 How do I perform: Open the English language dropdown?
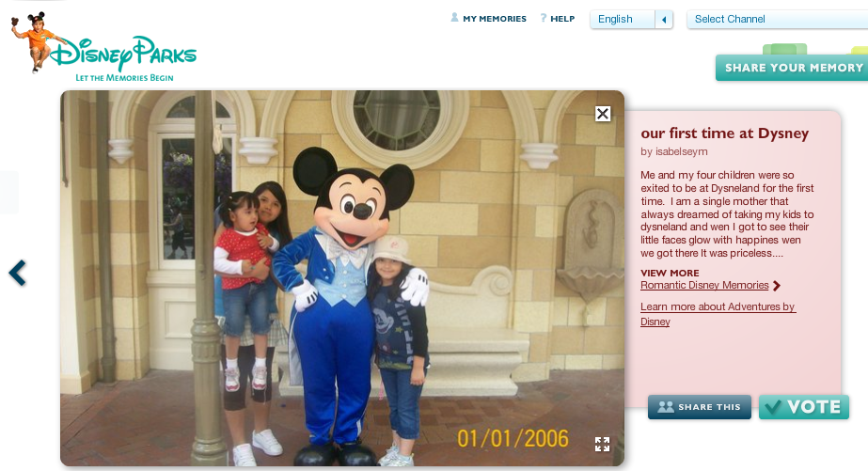(x=631, y=20)
